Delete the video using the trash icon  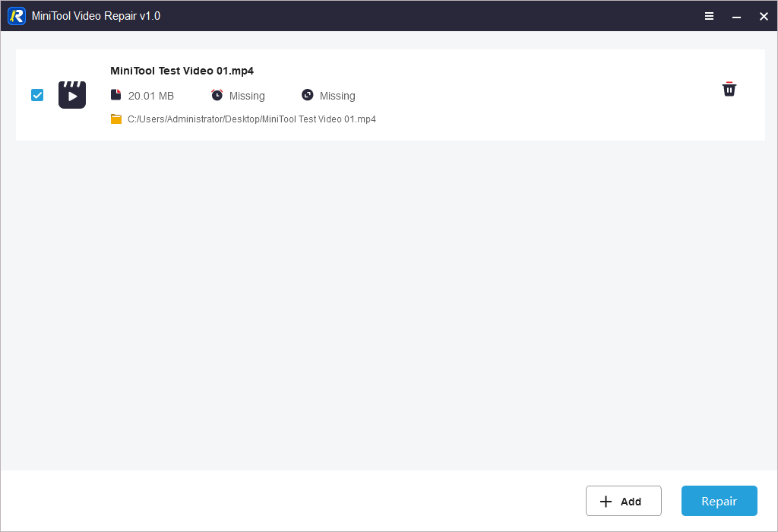[729, 89]
